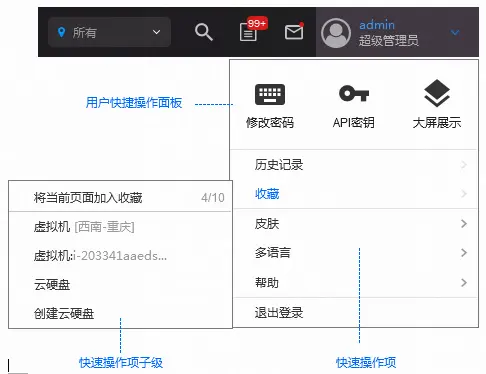
Task: Select the 收藏 menu item
Action: click(x=356, y=194)
